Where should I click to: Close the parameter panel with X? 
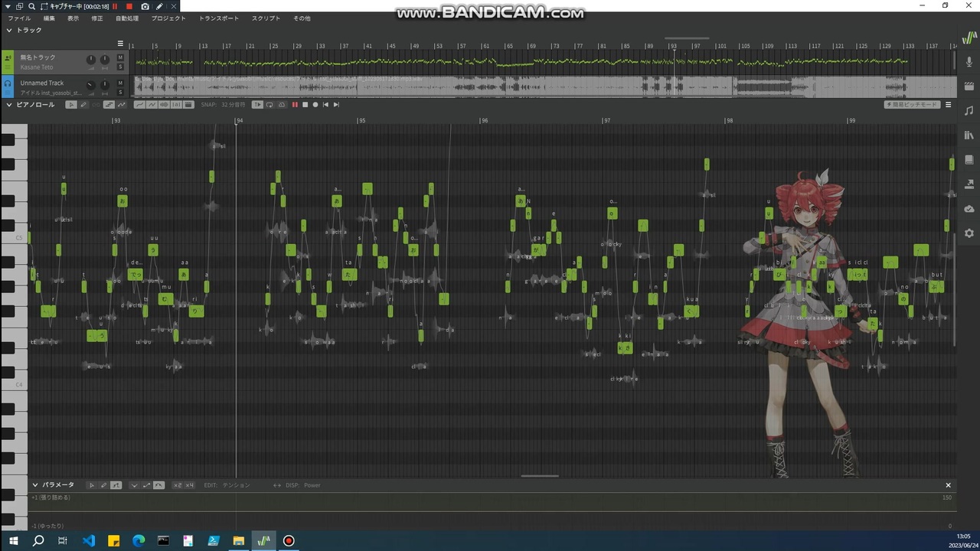948,485
